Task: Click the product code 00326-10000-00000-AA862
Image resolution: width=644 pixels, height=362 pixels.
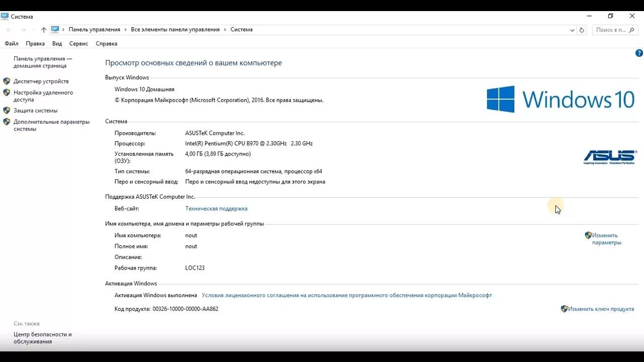Action: pyautogui.click(x=185, y=309)
